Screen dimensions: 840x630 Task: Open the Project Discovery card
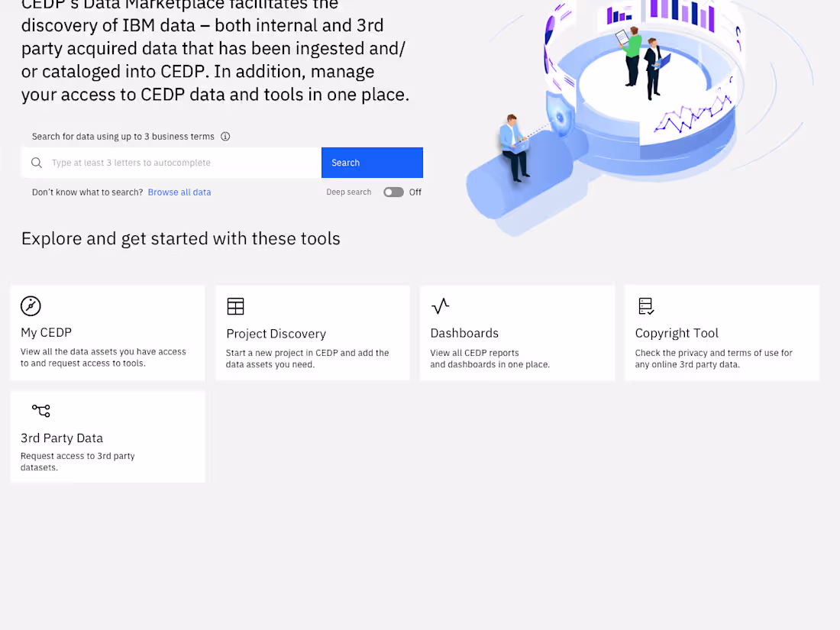312,332
